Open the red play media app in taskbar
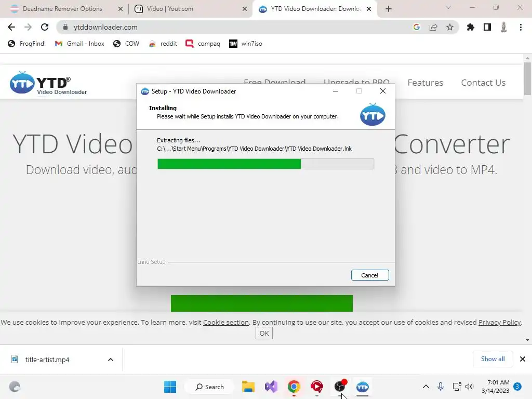Image resolution: width=532 pixels, height=399 pixels. click(x=316, y=387)
